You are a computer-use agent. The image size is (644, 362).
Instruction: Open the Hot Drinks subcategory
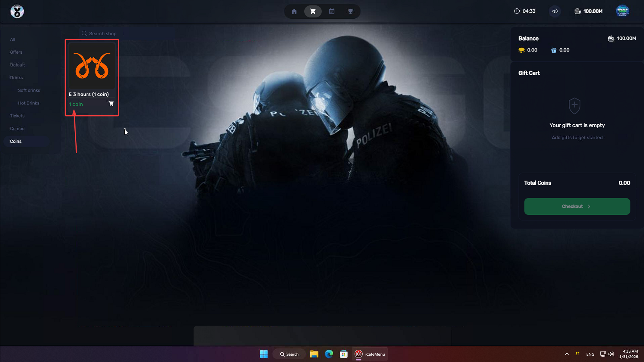[29, 103]
